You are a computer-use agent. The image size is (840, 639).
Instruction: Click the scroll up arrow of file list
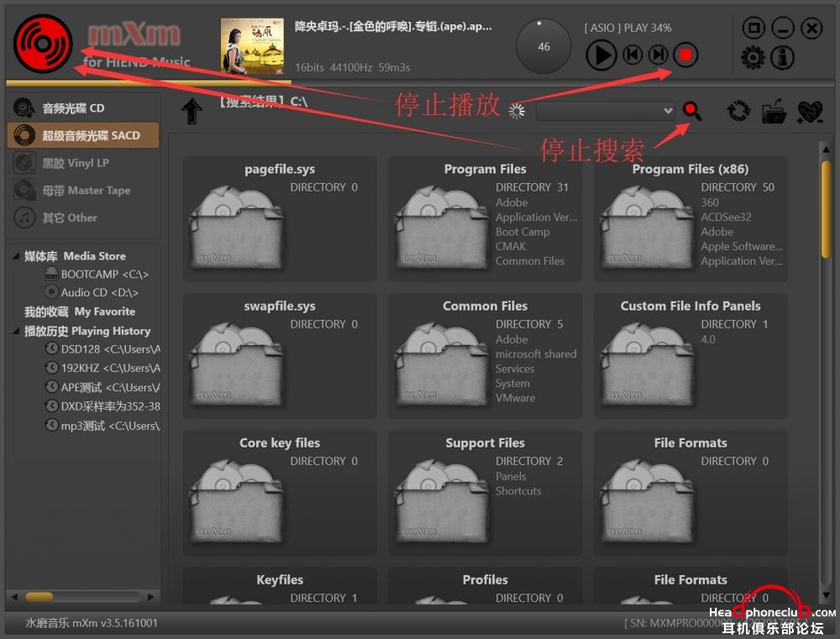click(826, 149)
